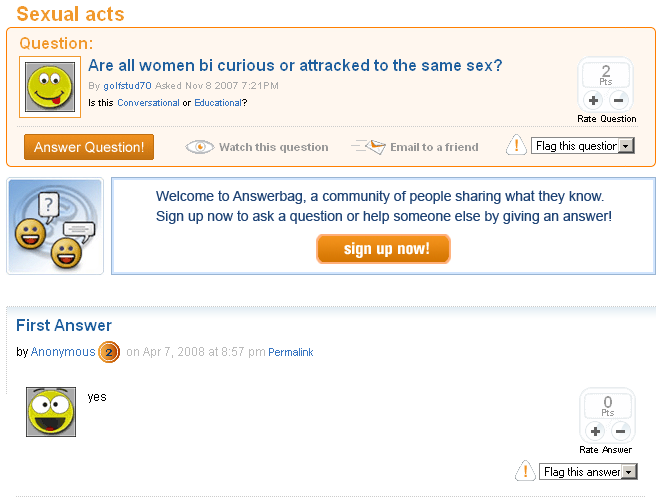Click the warning icon beside Flag this answer
663x504 pixels.
(x=525, y=471)
